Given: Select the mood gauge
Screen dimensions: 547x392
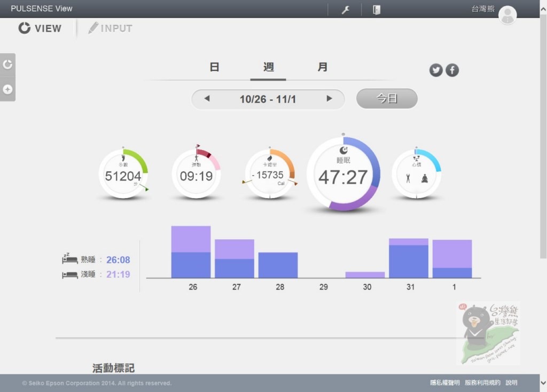Looking at the screenshot, I should (417, 174).
